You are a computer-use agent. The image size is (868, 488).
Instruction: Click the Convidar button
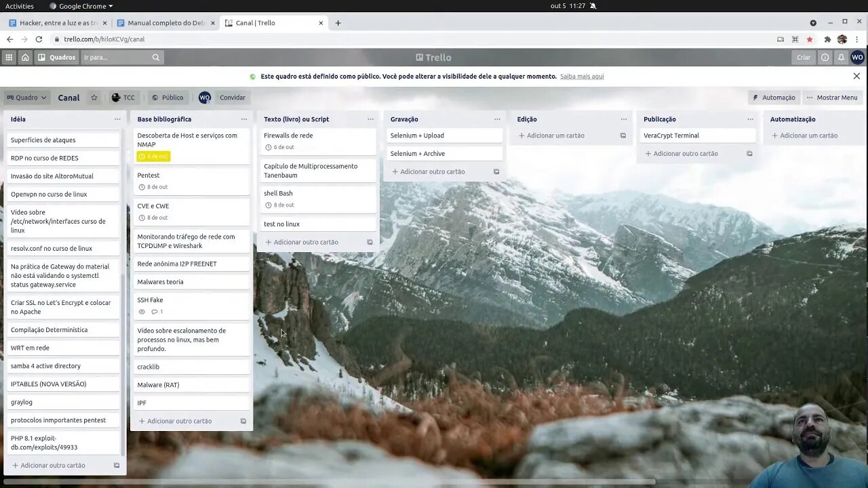(x=232, y=98)
